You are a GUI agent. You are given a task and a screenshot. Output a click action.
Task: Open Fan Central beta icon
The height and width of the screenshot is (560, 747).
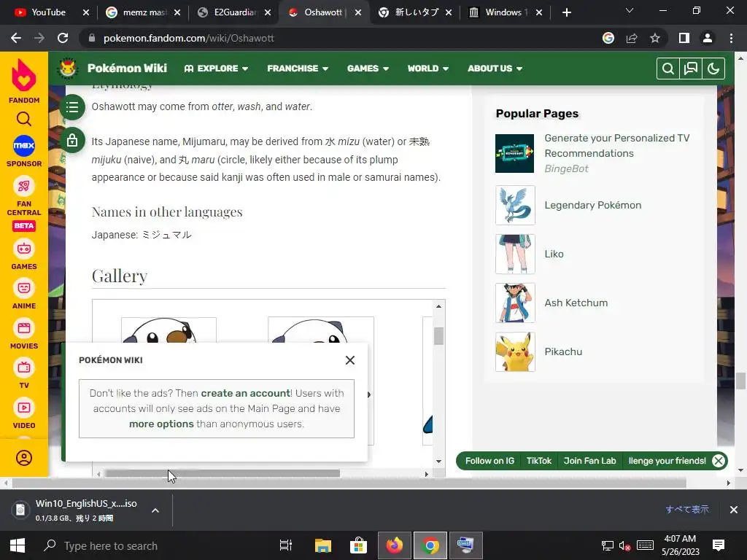tap(24, 186)
